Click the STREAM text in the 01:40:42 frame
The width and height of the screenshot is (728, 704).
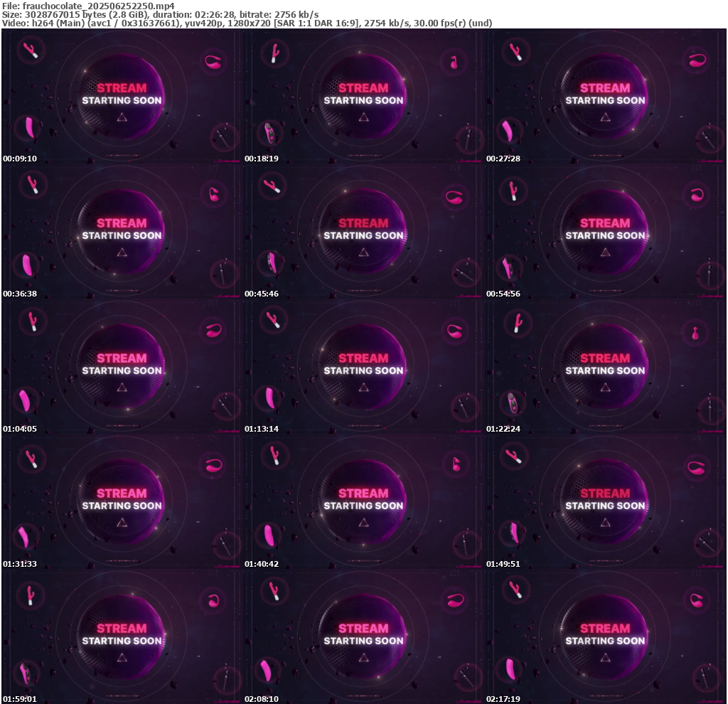tap(363, 493)
